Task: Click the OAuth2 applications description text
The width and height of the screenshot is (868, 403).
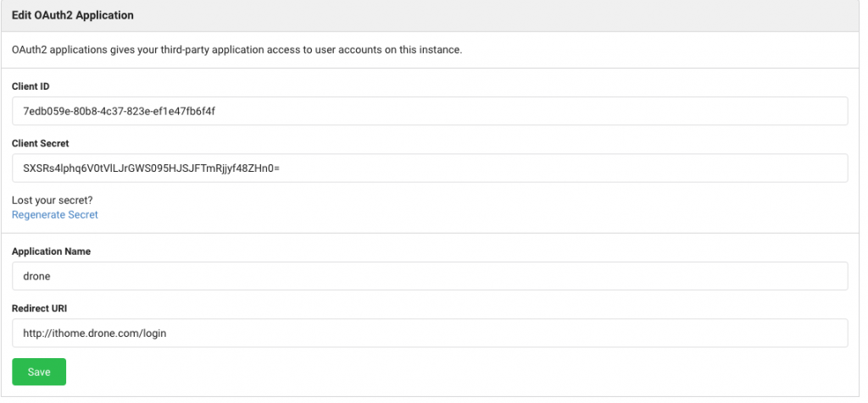Action: [236, 50]
